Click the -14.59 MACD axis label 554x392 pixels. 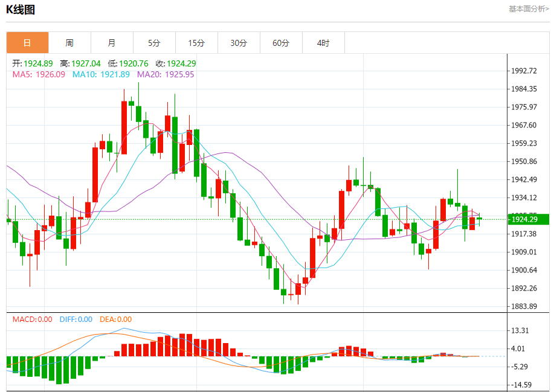tap(521, 385)
